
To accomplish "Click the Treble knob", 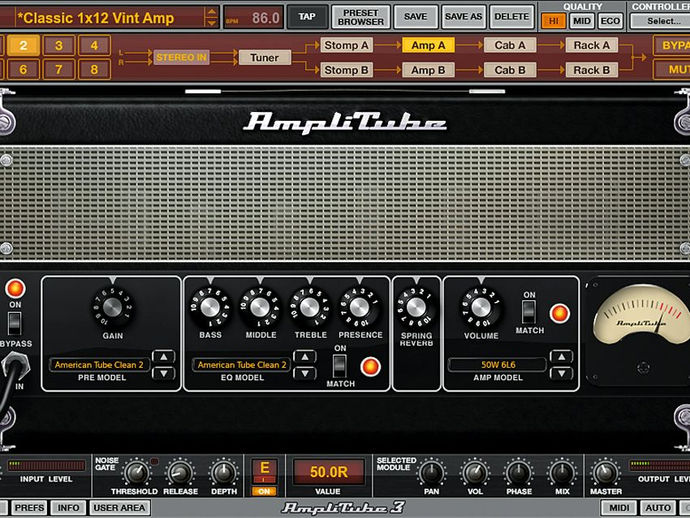I will tap(310, 307).
